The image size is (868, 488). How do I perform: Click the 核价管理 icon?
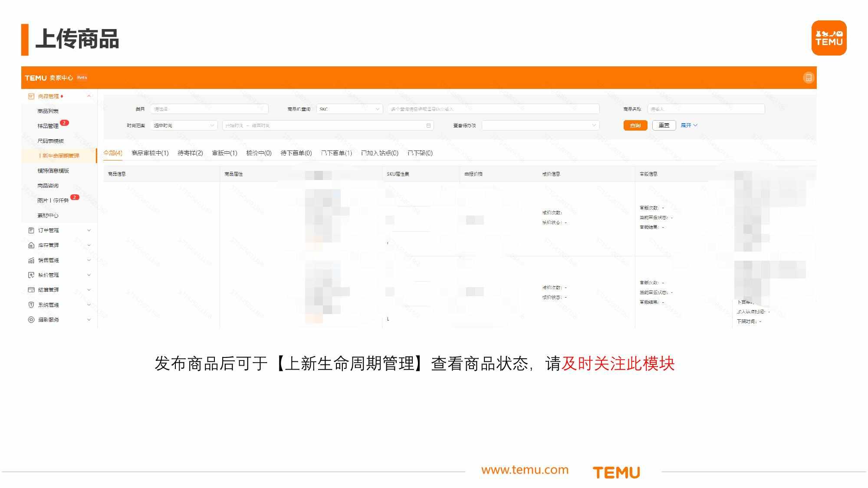tap(31, 275)
